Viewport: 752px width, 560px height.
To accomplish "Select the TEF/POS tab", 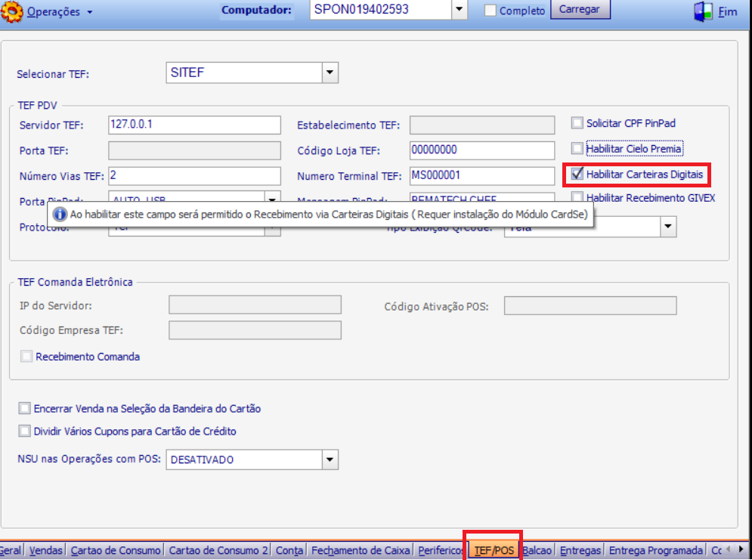I will point(494,550).
